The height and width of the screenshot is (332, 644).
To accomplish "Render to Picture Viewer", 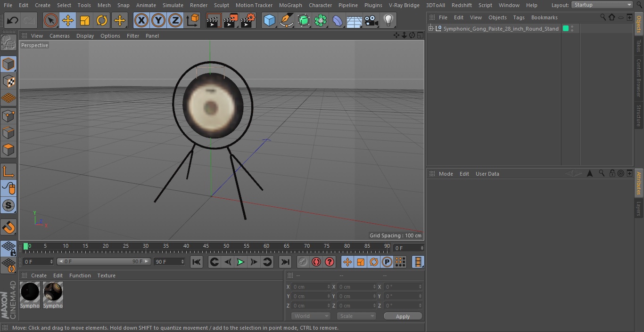I will pyautogui.click(x=231, y=20).
